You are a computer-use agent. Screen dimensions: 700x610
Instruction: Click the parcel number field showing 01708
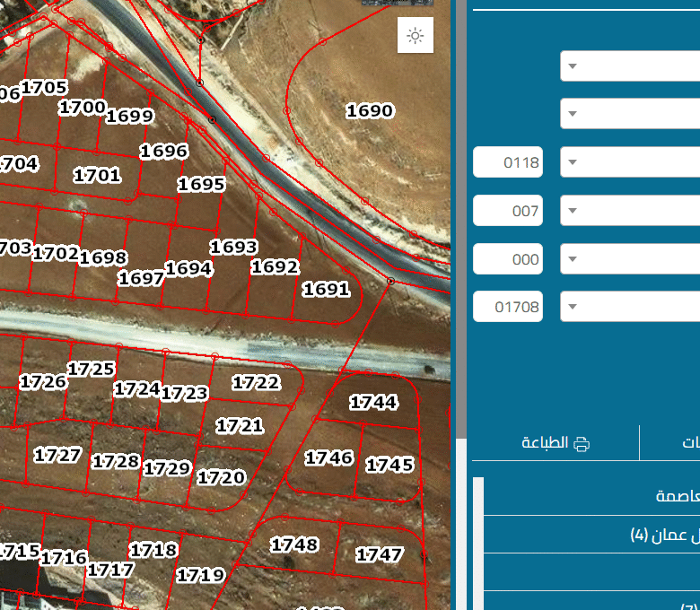point(508,307)
